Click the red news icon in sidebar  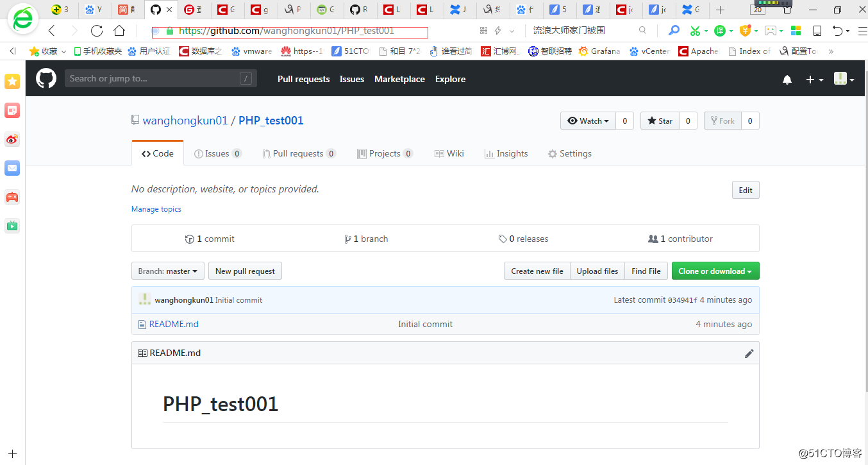point(12,110)
